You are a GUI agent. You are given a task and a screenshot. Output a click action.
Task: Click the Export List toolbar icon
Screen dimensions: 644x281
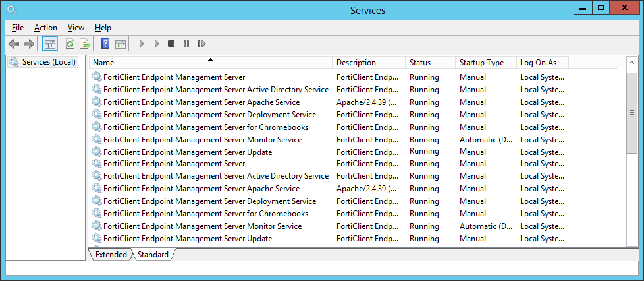(x=84, y=44)
